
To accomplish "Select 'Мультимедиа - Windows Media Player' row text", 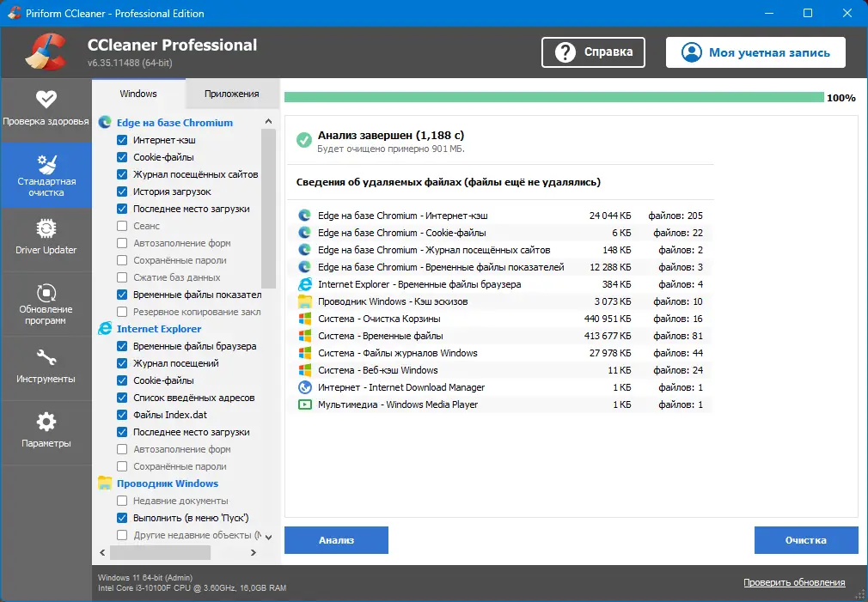I will click(397, 404).
